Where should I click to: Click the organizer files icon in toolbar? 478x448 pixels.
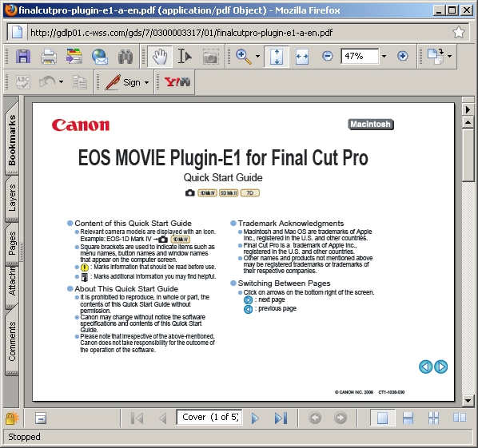click(x=74, y=57)
